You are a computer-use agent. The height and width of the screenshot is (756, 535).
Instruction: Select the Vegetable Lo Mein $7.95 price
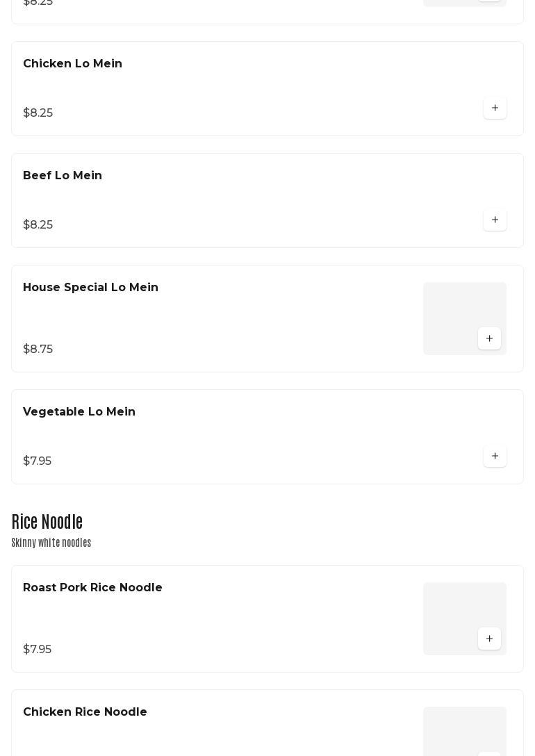[37, 461]
